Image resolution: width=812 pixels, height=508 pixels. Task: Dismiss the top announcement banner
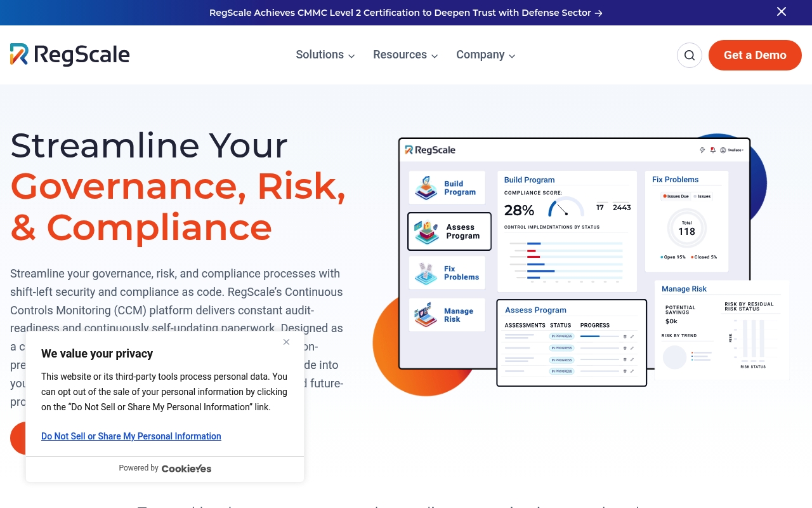click(x=782, y=11)
